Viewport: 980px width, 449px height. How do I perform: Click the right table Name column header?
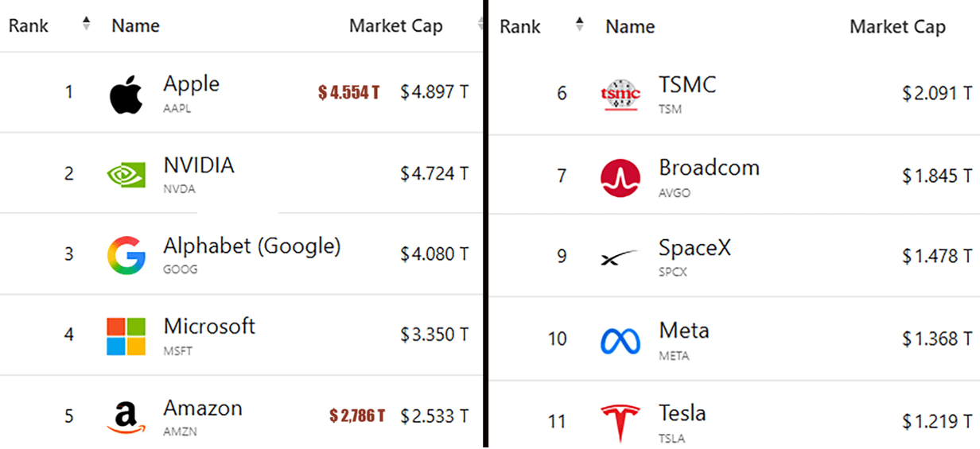(x=630, y=26)
